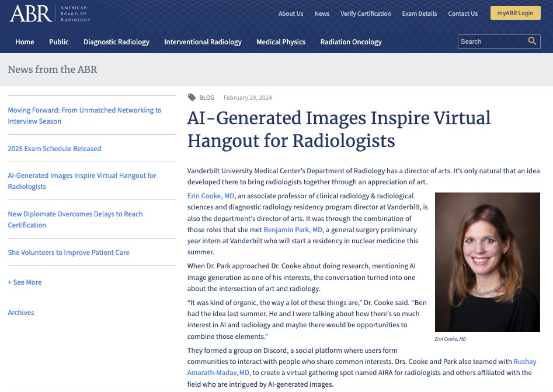Open Moving Forward networking article link

[x=85, y=116]
